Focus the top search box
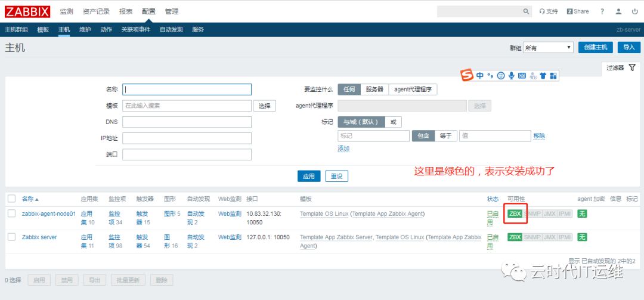The width and height of the screenshot is (644, 300). [481, 11]
